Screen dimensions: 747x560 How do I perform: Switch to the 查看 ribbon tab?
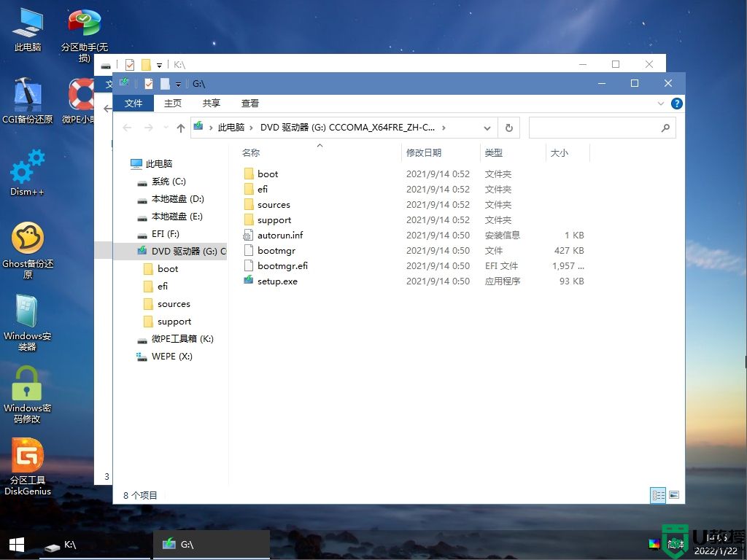[x=249, y=103]
